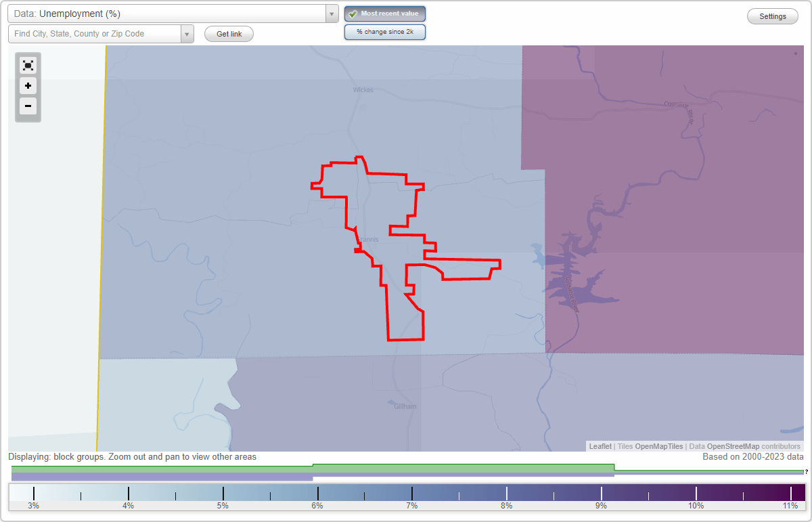Switch to '% change since 2k' view
The height and width of the screenshot is (522, 812).
pyautogui.click(x=384, y=31)
